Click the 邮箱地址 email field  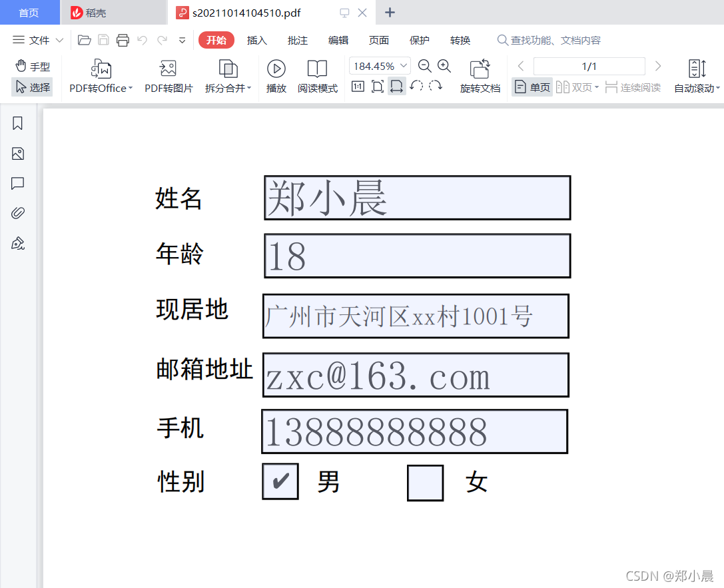(x=416, y=375)
